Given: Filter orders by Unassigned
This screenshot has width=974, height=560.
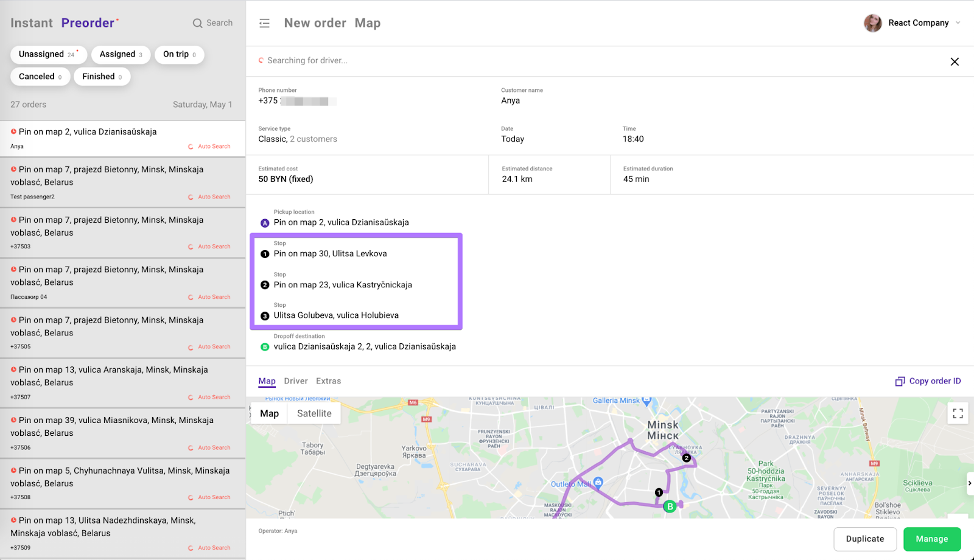Looking at the screenshot, I should click(49, 54).
